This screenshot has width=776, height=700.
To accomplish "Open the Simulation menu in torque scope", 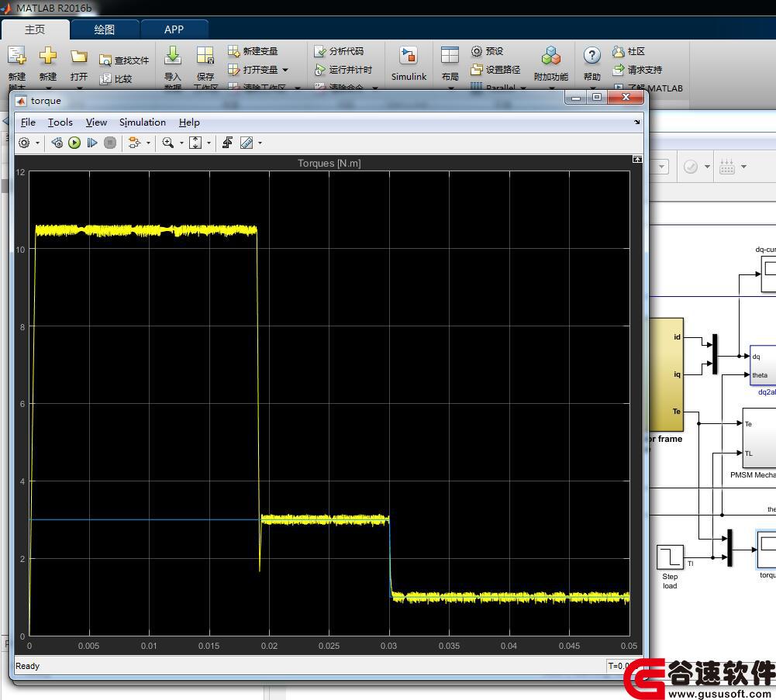I will (x=143, y=122).
